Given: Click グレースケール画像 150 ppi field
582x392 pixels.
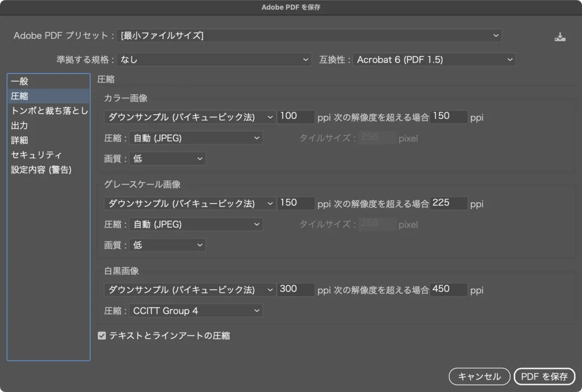Looking at the screenshot, I should 296,203.
